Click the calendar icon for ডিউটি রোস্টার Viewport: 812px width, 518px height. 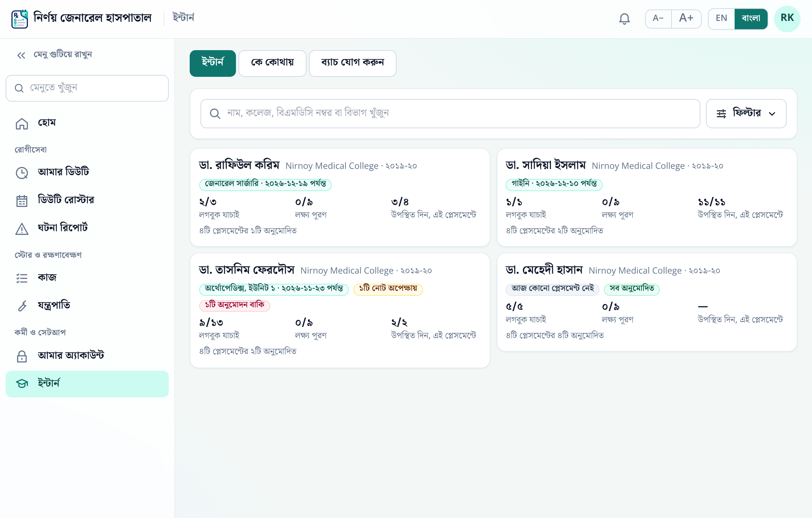[22, 201]
